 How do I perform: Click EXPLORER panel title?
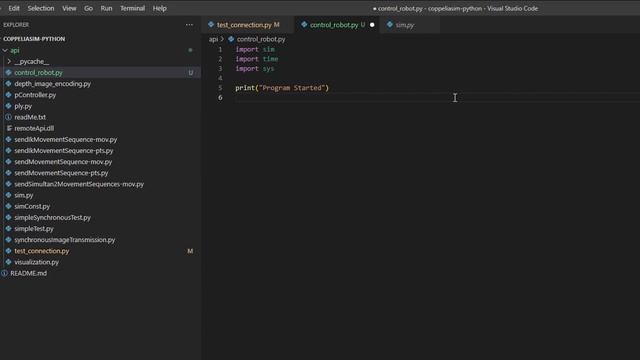coord(16,25)
